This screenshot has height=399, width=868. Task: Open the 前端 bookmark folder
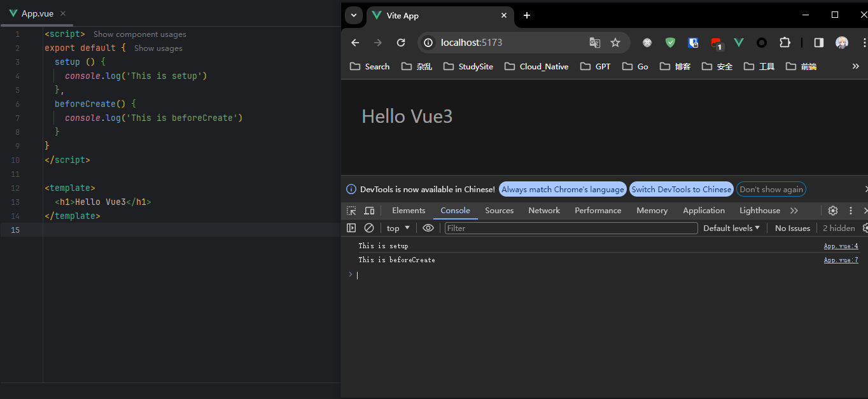[x=801, y=66]
